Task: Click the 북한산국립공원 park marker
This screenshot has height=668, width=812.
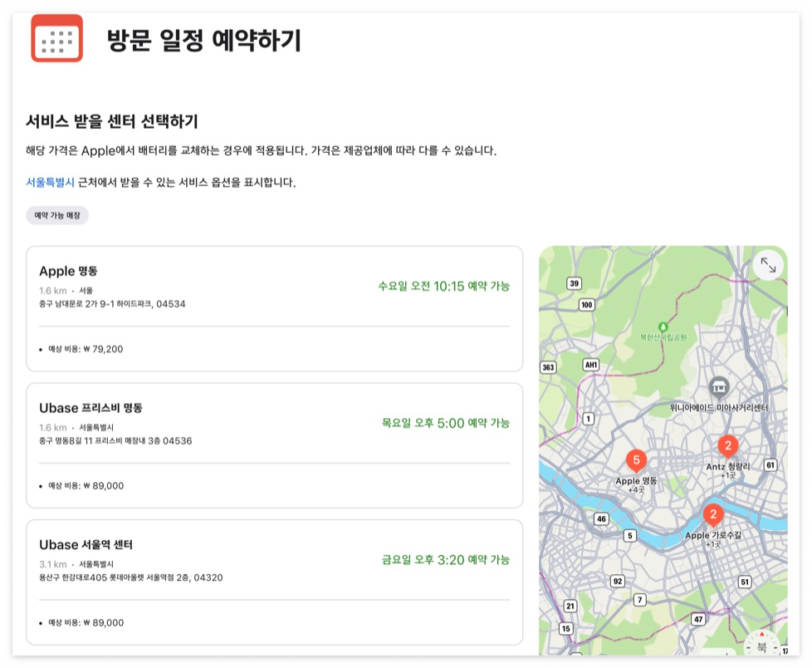Action: pos(663,327)
